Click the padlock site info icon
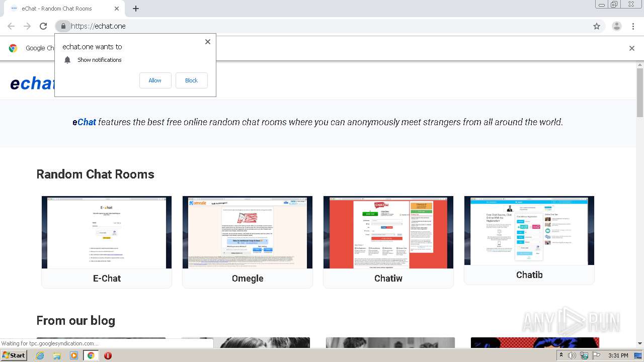The width and height of the screenshot is (644, 362). pos(63,26)
